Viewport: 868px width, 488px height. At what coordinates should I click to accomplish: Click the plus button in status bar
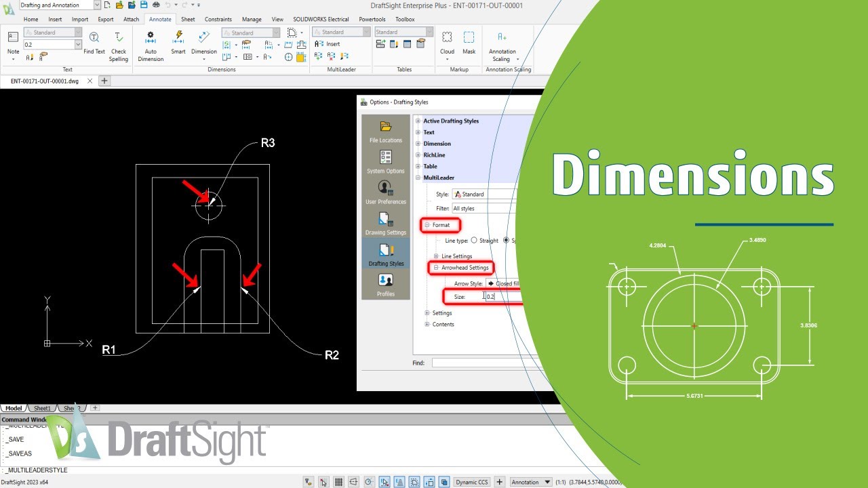click(x=500, y=482)
